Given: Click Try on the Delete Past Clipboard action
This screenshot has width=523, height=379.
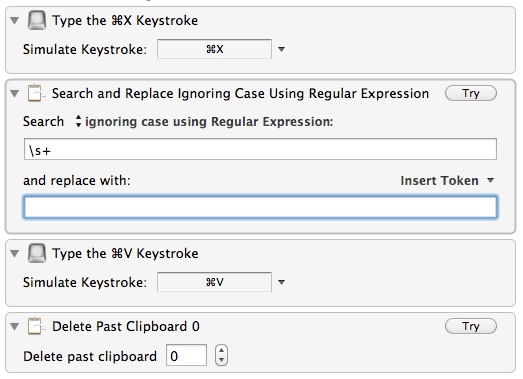Looking at the screenshot, I should (471, 326).
